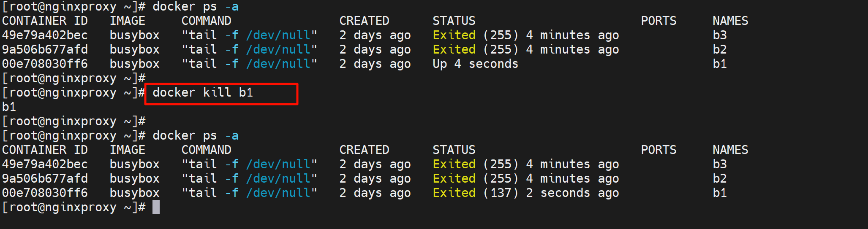The width and height of the screenshot is (868, 229).
Task: Click the "Up 4 seconds" status text
Action: [x=475, y=64]
